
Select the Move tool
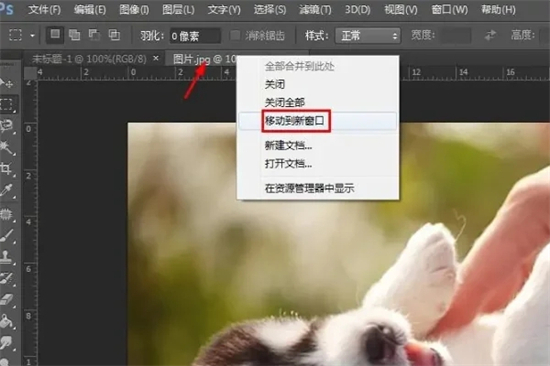point(6,84)
